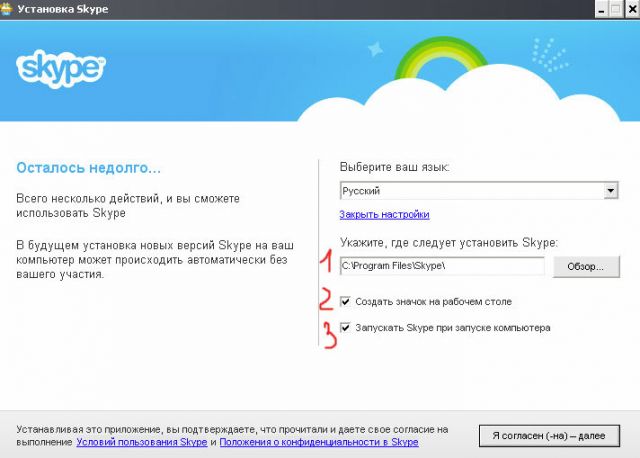Toggle Создать значок на рабочем столе checkbox
The width and height of the screenshot is (640, 458).
[x=345, y=302]
